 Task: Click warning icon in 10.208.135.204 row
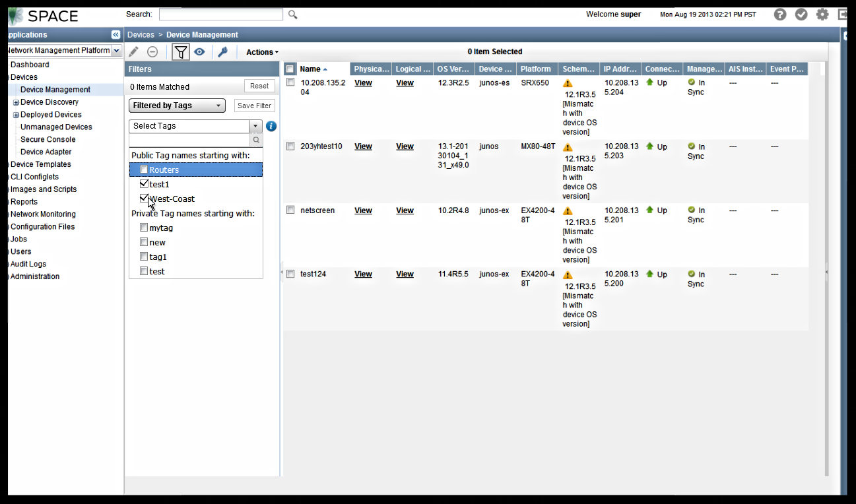tap(568, 83)
